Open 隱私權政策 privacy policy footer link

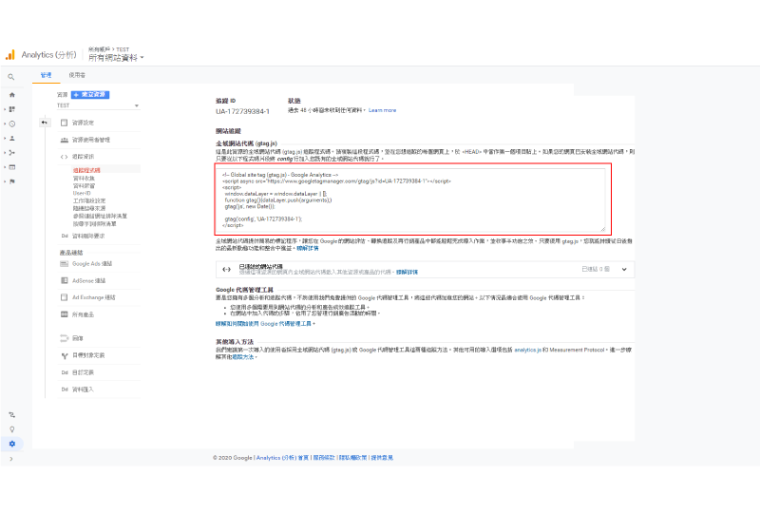[352, 458]
